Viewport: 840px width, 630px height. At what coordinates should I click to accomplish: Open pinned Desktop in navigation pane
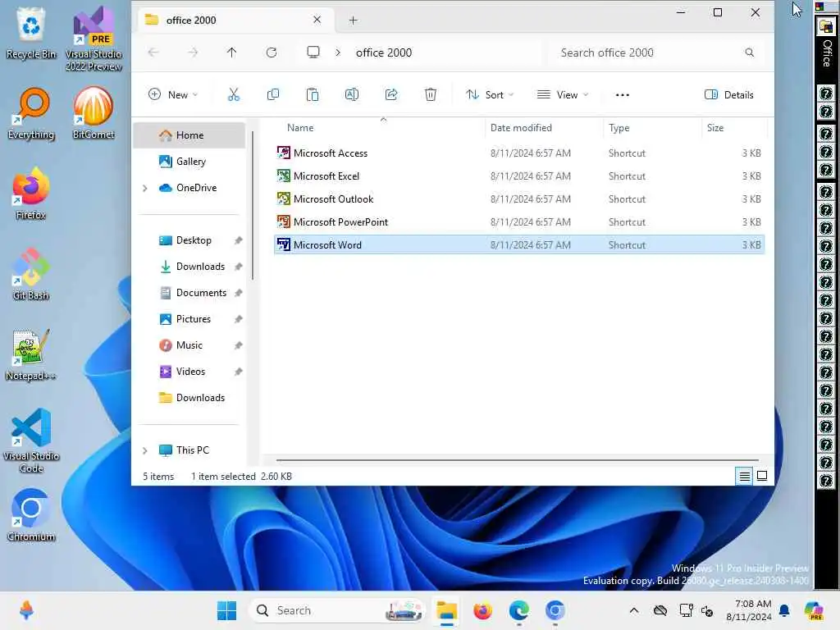pyautogui.click(x=189, y=240)
